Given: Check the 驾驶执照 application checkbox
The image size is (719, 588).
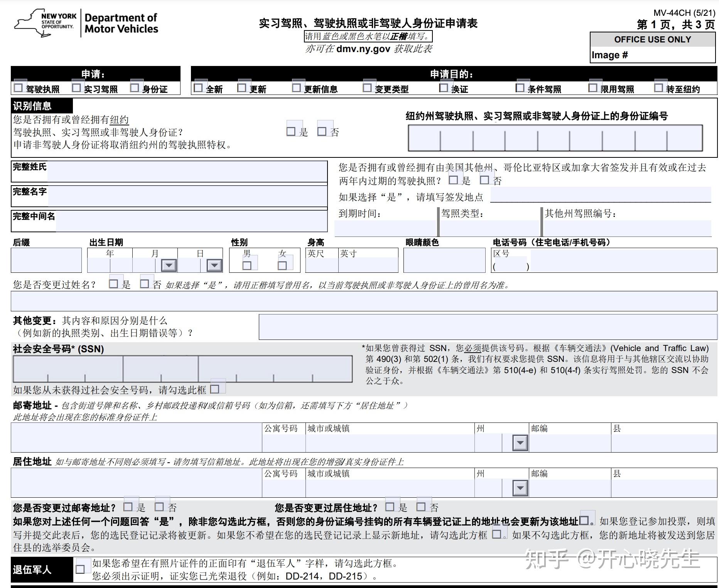Looking at the screenshot, I should point(18,88).
